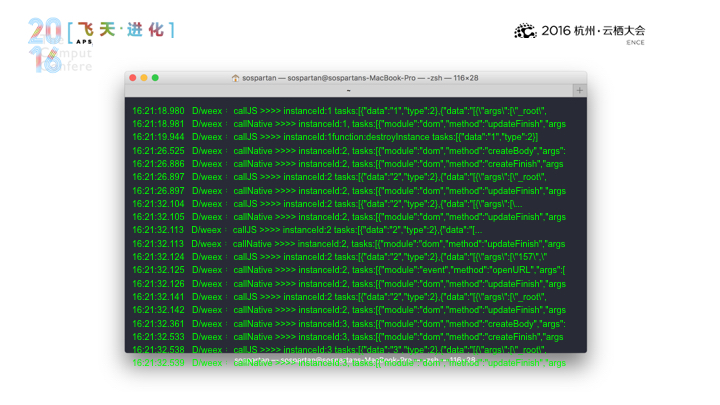Select the callJS log line at 16:21:32.104
Screen dimensions: 720x405
[x=327, y=203]
